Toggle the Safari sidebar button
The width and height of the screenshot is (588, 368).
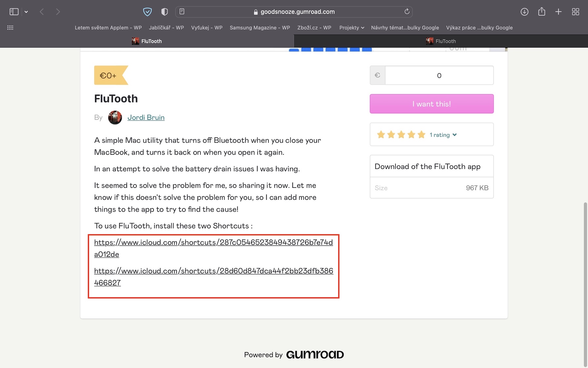tap(14, 12)
